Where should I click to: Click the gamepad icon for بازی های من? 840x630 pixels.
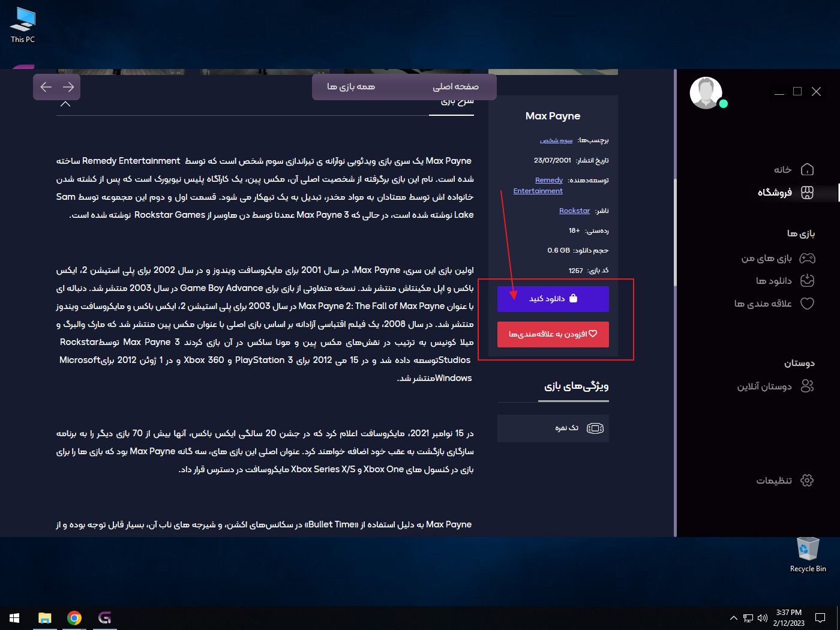(807, 259)
